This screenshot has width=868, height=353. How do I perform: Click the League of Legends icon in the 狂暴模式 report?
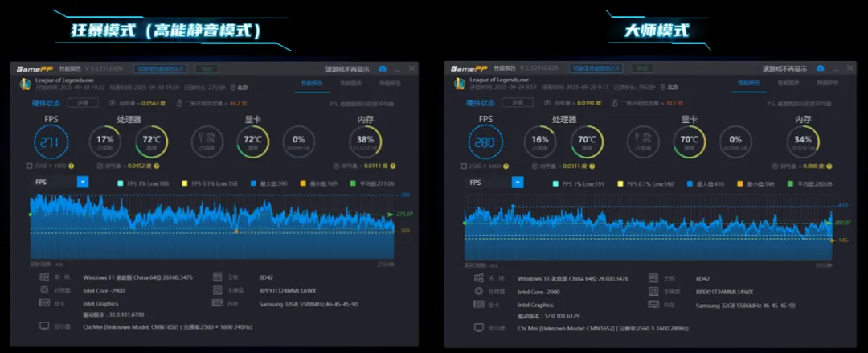coord(25,84)
